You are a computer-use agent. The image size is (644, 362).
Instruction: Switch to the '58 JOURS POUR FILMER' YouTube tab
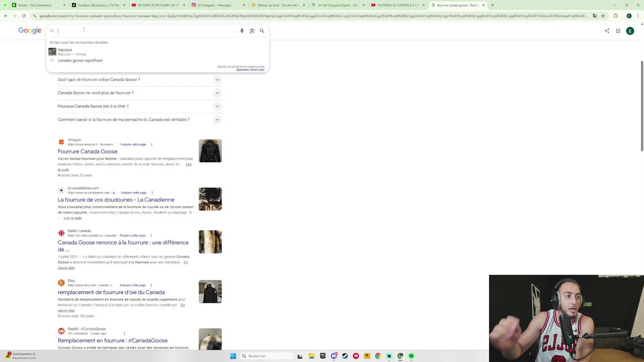pos(158,5)
